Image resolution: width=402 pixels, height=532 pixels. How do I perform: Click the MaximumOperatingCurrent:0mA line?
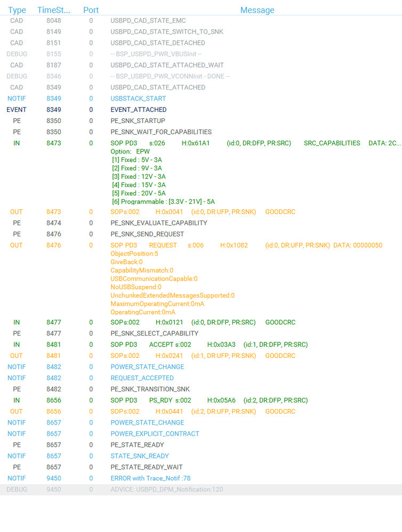[x=157, y=304]
